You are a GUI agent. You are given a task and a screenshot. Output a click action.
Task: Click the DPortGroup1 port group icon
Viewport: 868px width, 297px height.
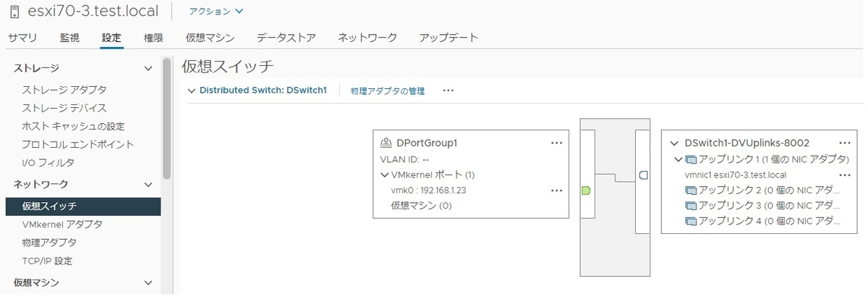tap(386, 143)
